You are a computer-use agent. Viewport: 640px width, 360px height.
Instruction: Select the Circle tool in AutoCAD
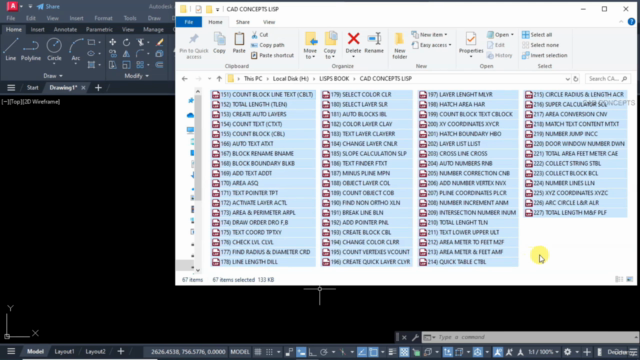tap(54, 50)
